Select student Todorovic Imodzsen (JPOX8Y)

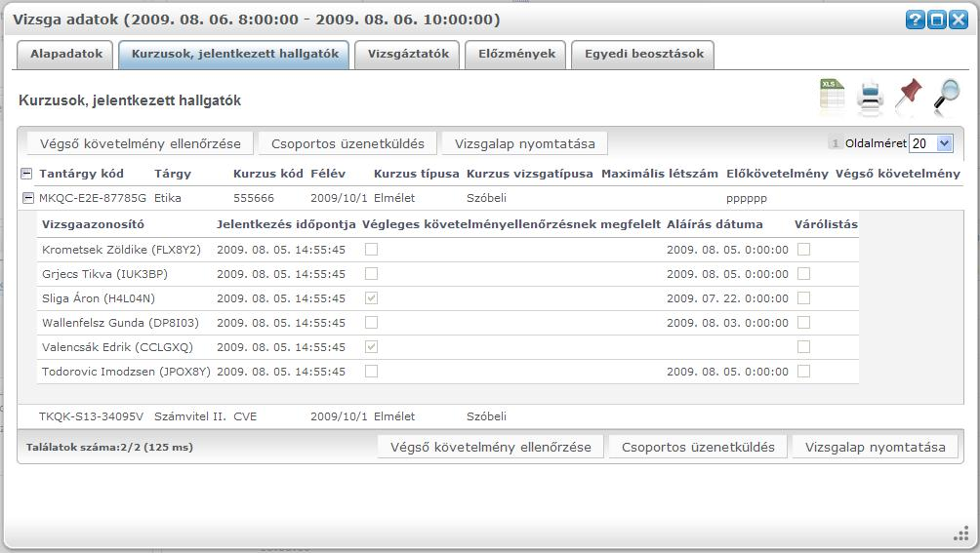(x=126, y=372)
